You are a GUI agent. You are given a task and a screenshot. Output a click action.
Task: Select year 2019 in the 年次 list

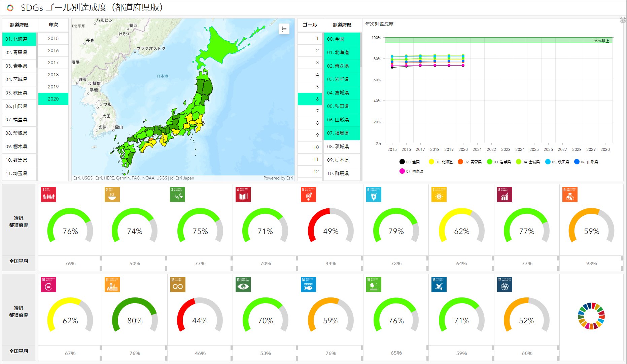click(53, 87)
